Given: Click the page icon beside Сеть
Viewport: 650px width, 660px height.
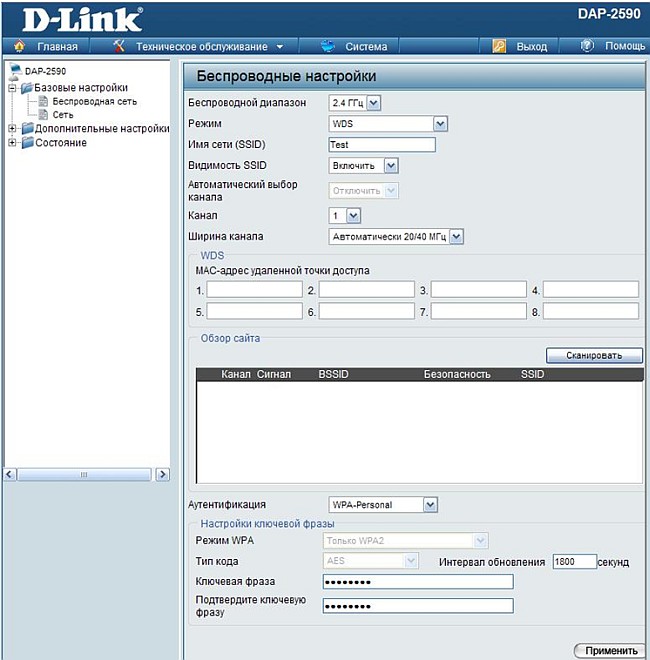Looking at the screenshot, I should point(43,115).
